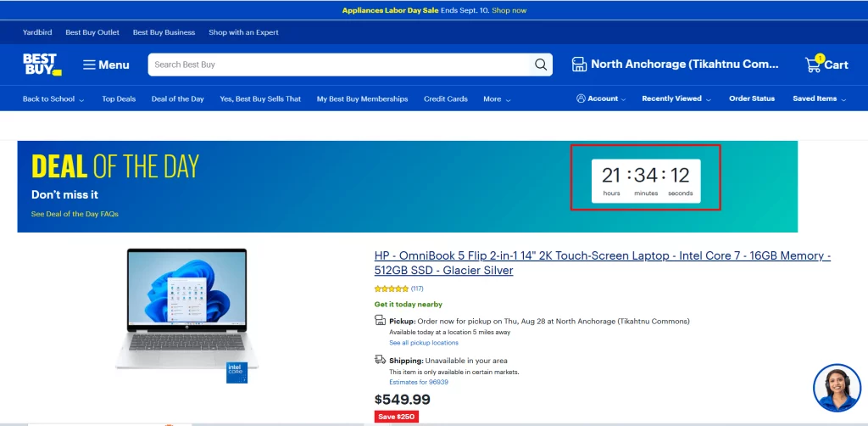Click Shop now in sale banner
868x426 pixels.
tap(509, 10)
